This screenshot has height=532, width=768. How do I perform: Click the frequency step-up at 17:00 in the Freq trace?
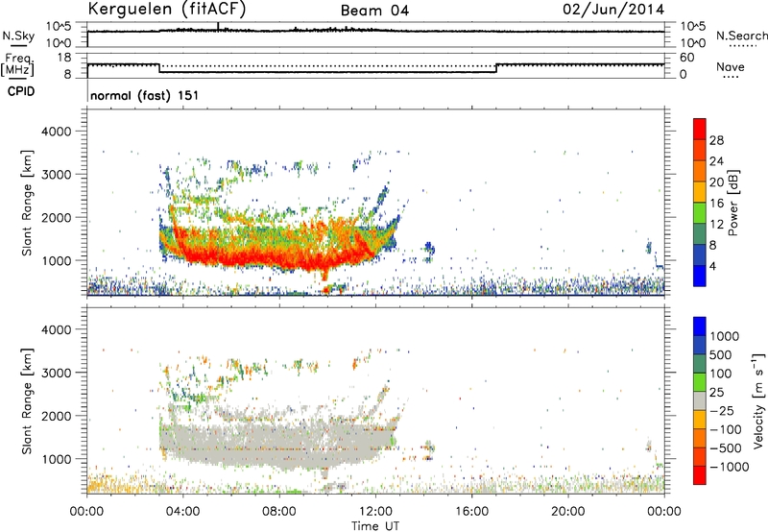pos(496,68)
